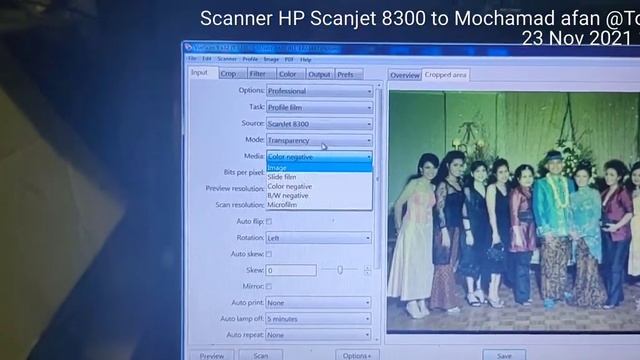Click the Skew stepper arrows
The width and height of the screenshot is (640, 360).
click(367, 270)
